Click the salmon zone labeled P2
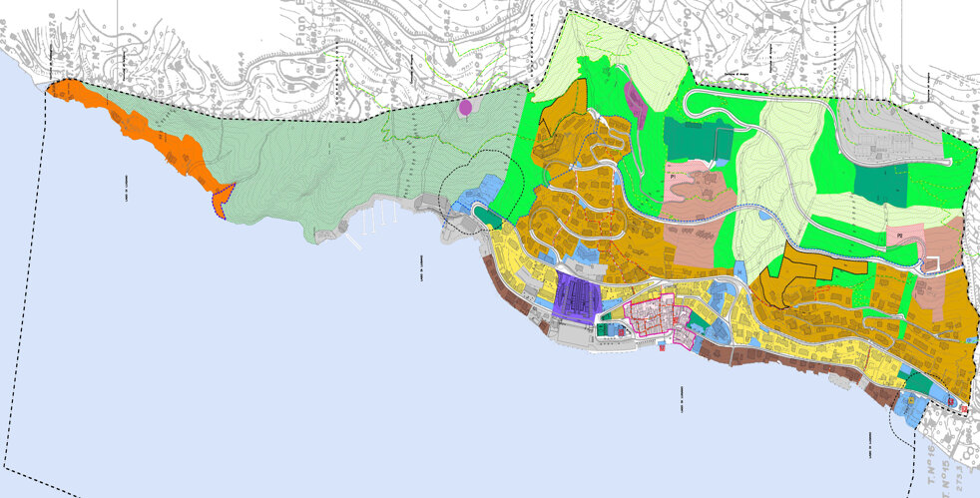Screen dimensions: 980x498 913,237
